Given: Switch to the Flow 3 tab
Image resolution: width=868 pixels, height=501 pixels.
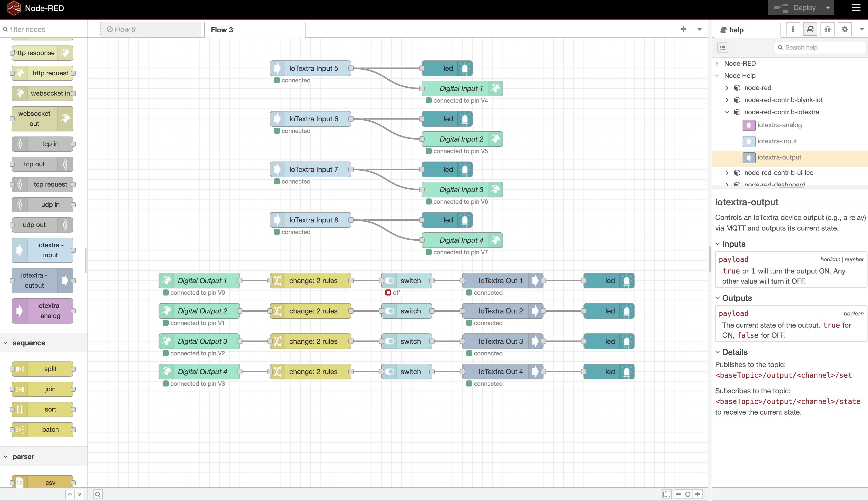Looking at the screenshot, I should [255, 30].
